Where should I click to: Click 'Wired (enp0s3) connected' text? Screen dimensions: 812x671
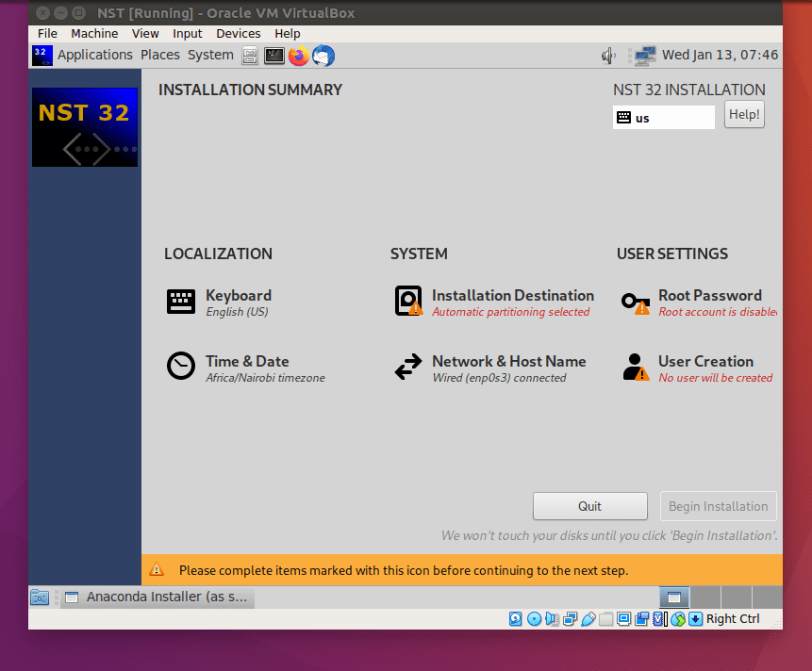point(499,378)
